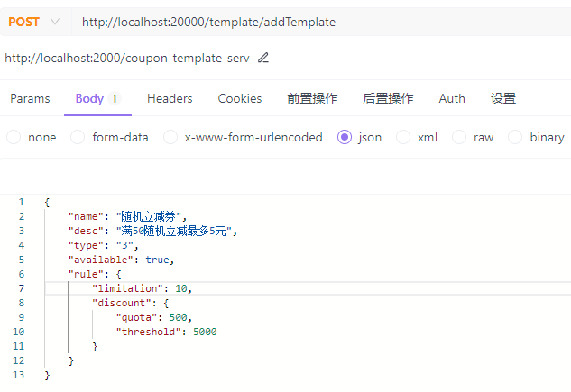The width and height of the screenshot is (571, 392).
Task: Select the xml body type
Action: click(x=417, y=138)
